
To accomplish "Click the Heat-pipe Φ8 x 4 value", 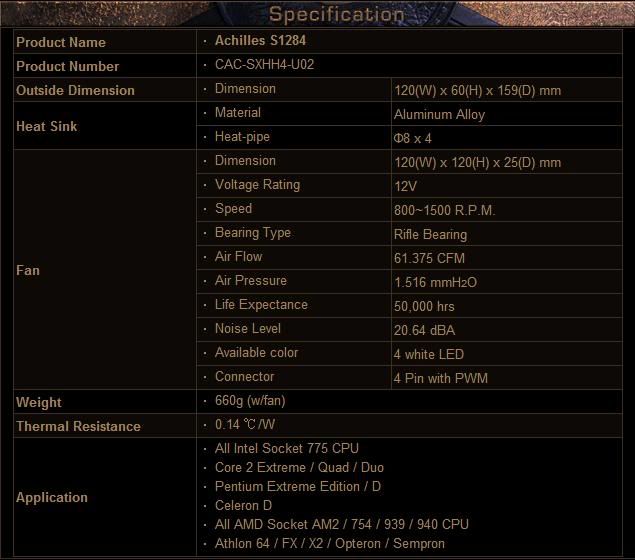I will 413,138.
